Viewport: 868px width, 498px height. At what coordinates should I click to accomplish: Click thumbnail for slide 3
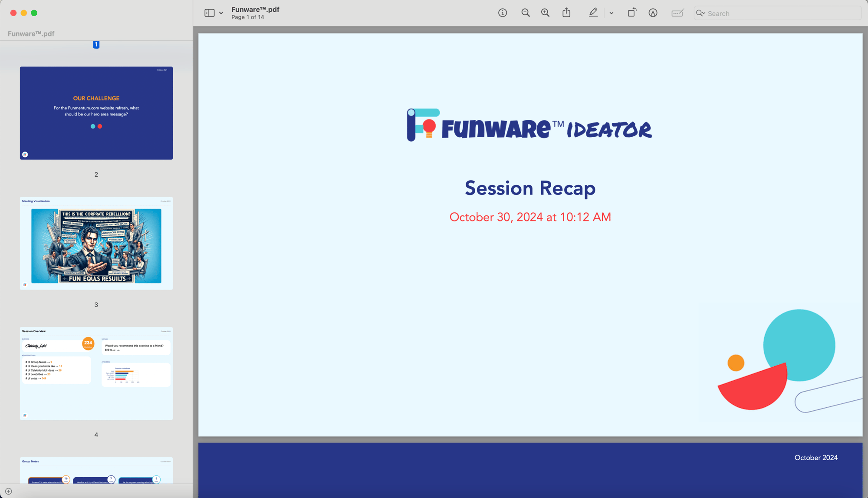pos(97,243)
